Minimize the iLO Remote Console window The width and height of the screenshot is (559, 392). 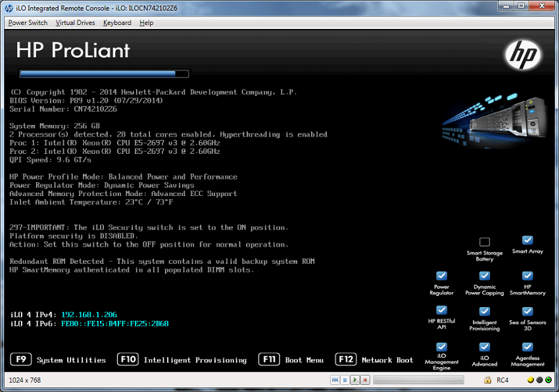coord(506,6)
